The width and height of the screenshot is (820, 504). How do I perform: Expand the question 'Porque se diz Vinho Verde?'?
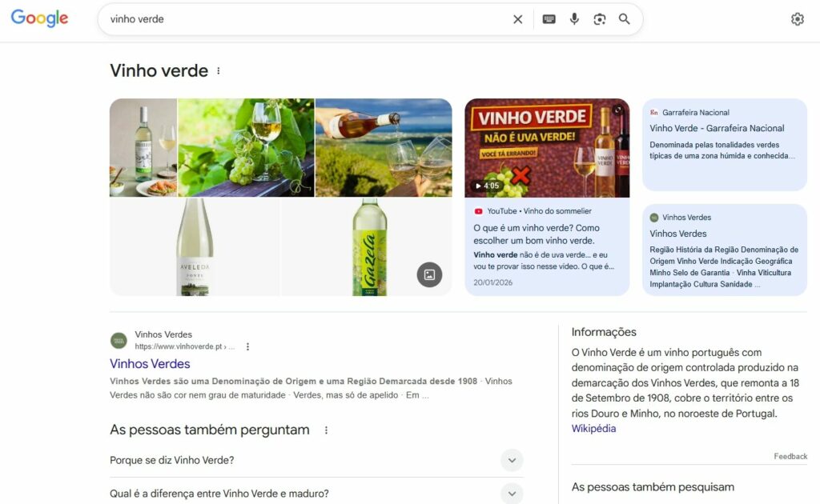pos(512,460)
